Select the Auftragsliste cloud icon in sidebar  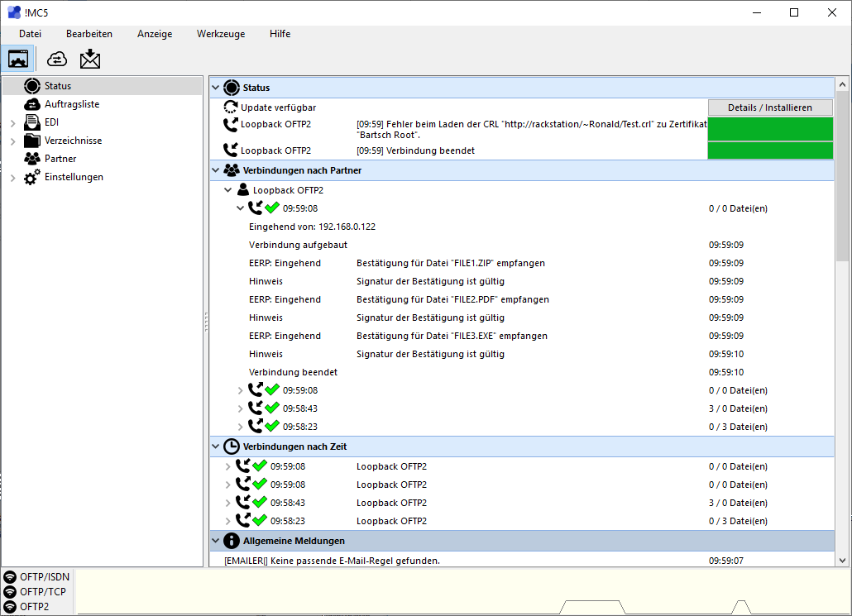click(32, 104)
